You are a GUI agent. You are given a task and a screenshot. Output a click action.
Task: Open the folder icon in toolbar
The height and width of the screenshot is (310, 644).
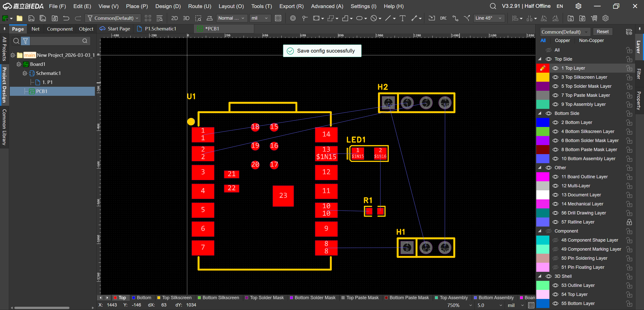pyautogui.click(x=19, y=18)
